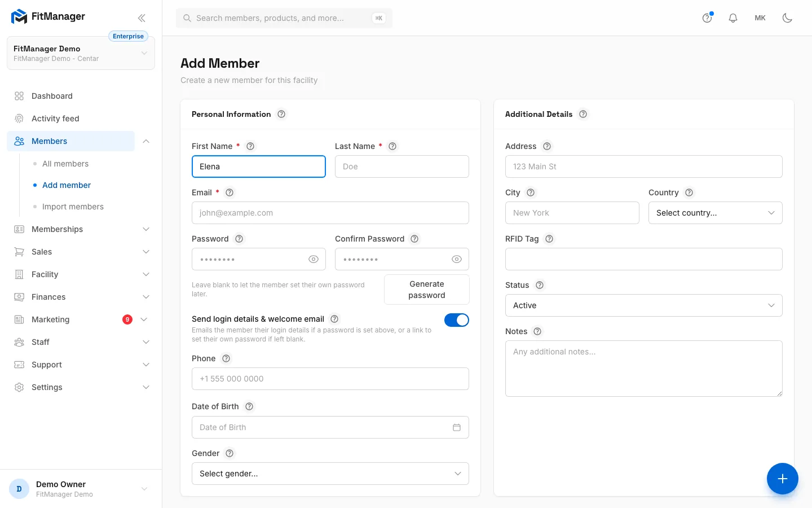This screenshot has height=508, width=812.
Task: Show help for Personal Information section
Action: coord(281,114)
